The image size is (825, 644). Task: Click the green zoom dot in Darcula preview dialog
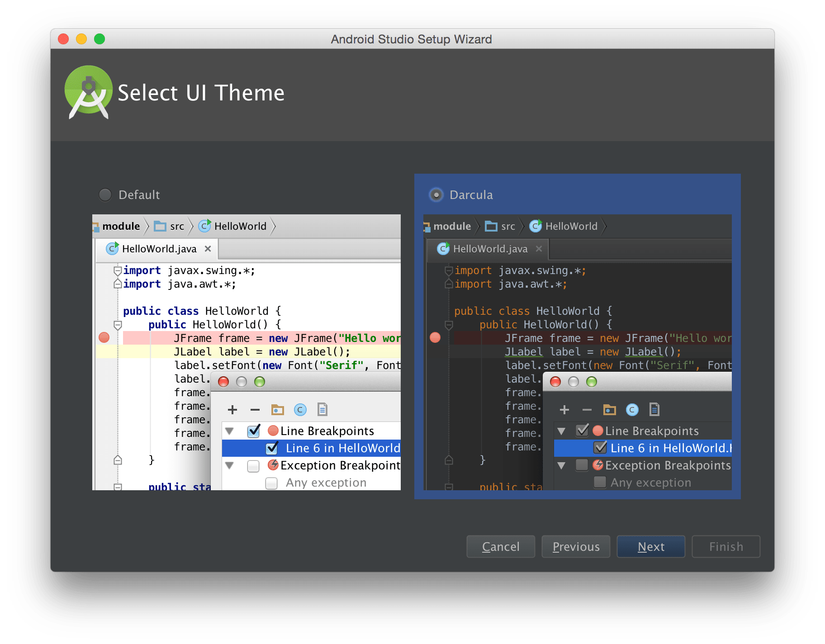(592, 382)
